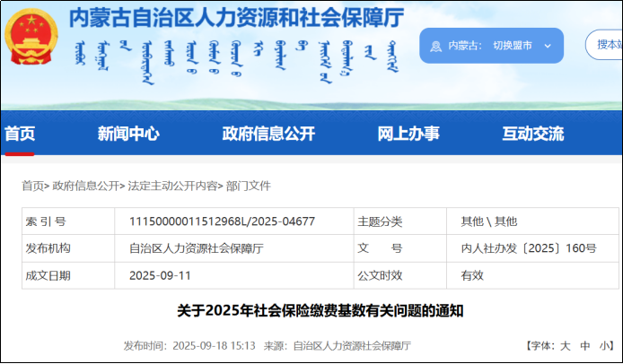This screenshot has height=364, width=623.
Task: Go to the 首页 navigation tab
Action: click(20, 134)
